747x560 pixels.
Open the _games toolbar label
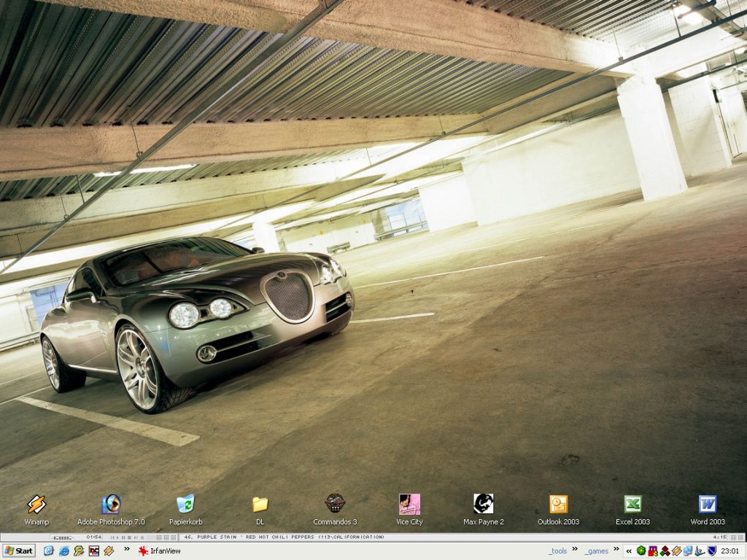pos(597,551)
